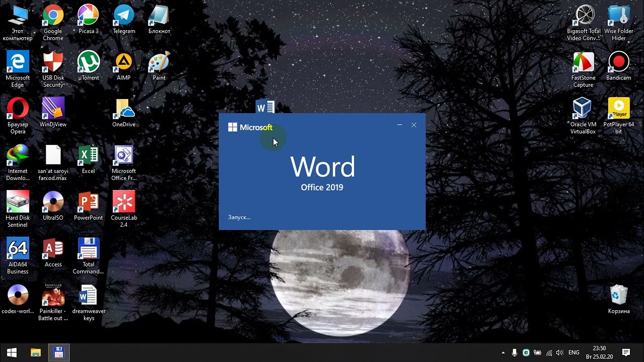Image resolution: width=644 pixels, height=362 pixels.
Task: Click the Word document icon above the splash screen
Action: coord(265,106)
